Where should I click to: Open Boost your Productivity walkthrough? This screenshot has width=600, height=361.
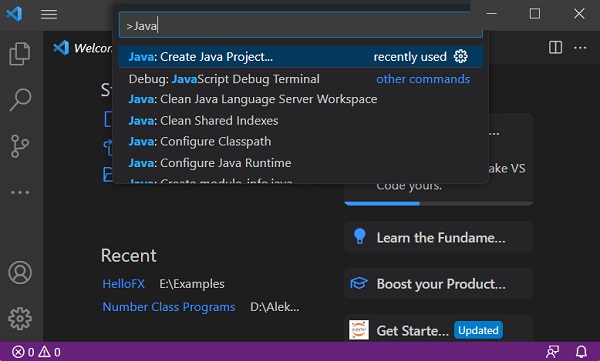coord(439,284)
